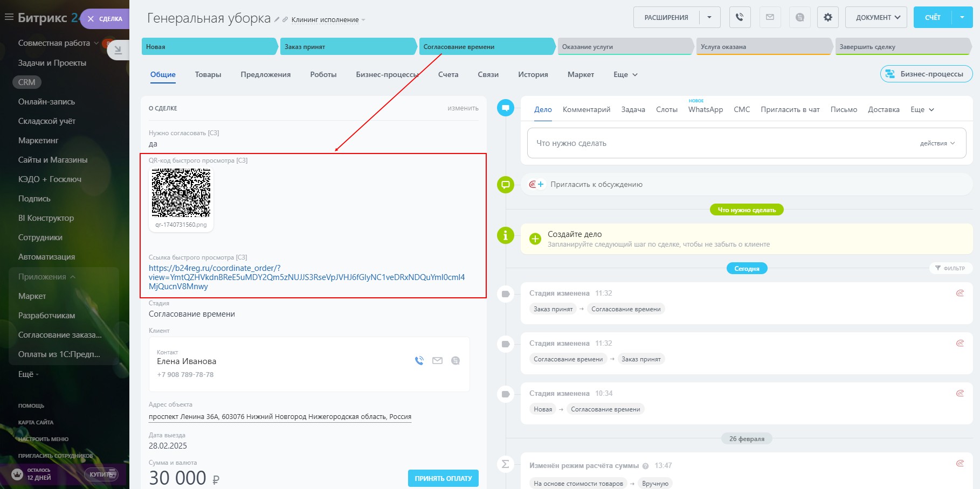The image size is (980, 489).
Task: Collapse the sidebar with the arrow icon
Action: tap(118, 50)
